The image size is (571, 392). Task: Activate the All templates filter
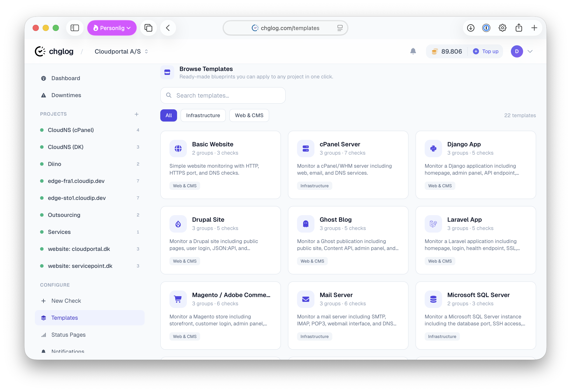pos(169,115)
